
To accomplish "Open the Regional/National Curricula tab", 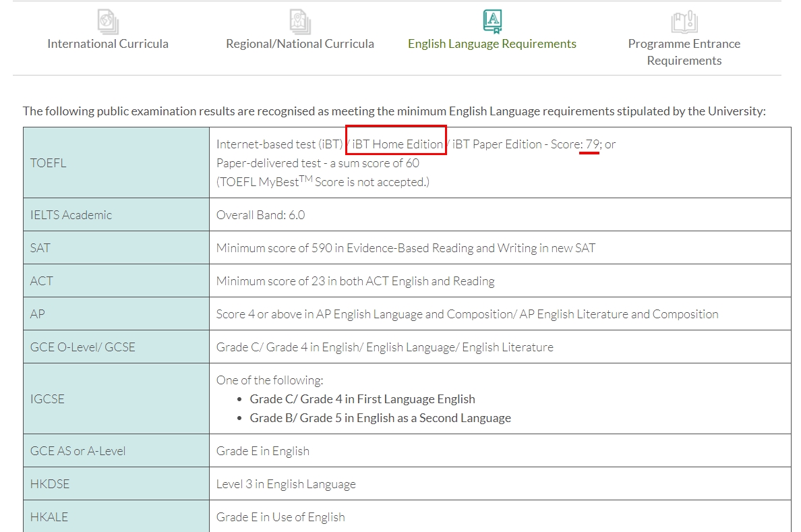I will tap(300, 44).
